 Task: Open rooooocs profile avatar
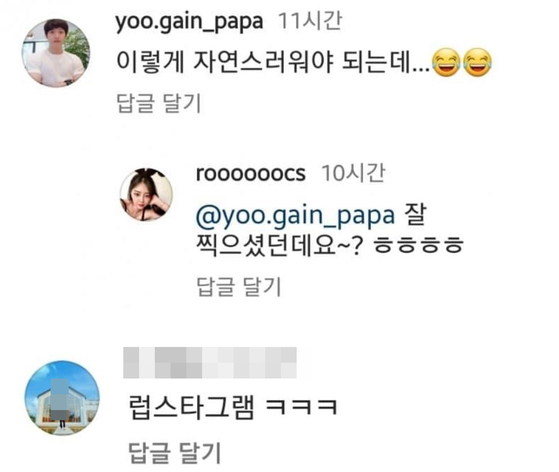pos(146,195)
